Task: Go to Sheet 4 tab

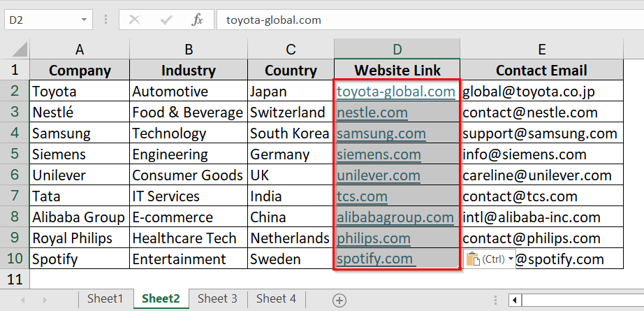Action: (x=276, y=298)
